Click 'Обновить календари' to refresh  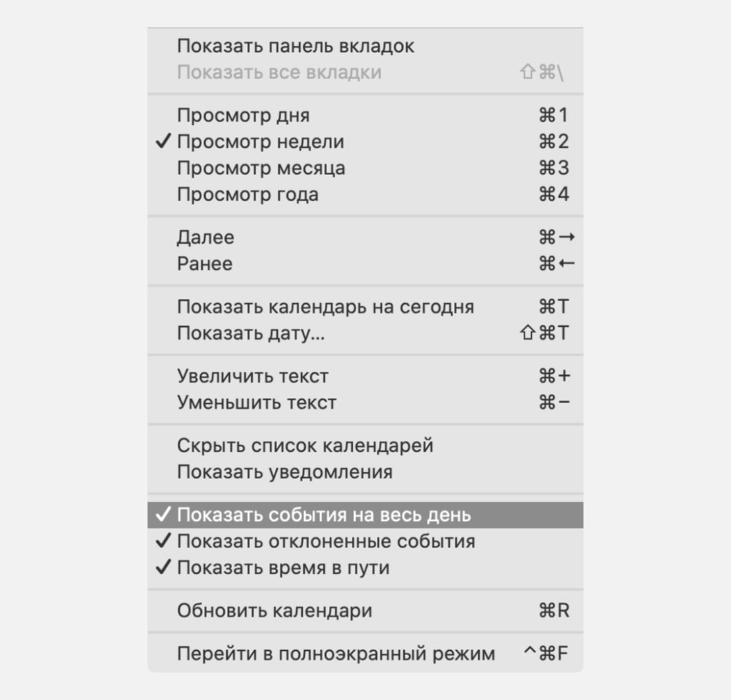(x=274, y=612)
